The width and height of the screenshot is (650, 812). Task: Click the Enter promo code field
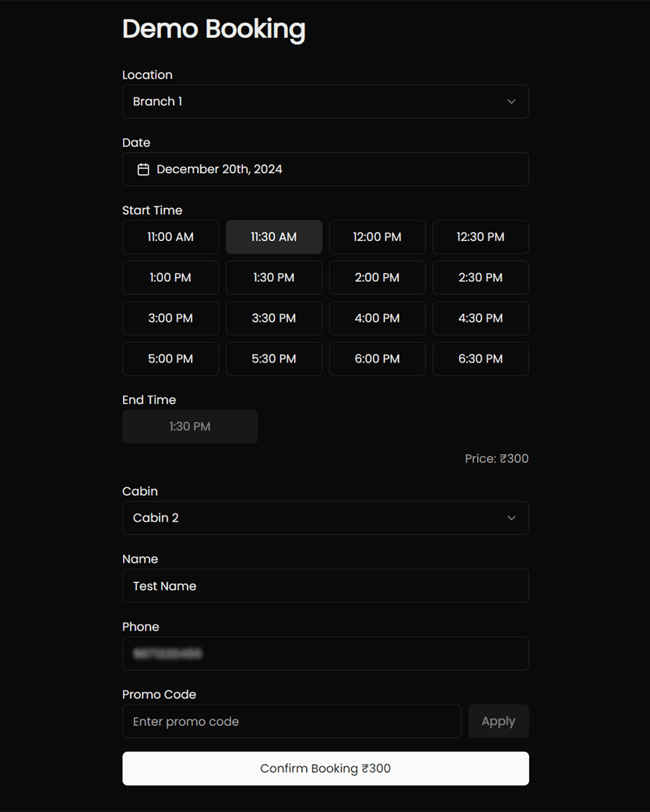(291, 721)
